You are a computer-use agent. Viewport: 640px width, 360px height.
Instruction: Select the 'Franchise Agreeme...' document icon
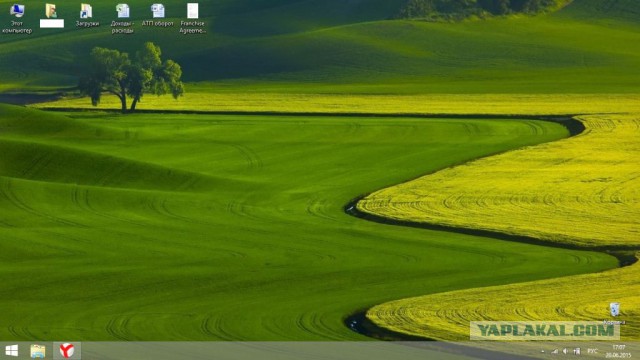(193, 18)
